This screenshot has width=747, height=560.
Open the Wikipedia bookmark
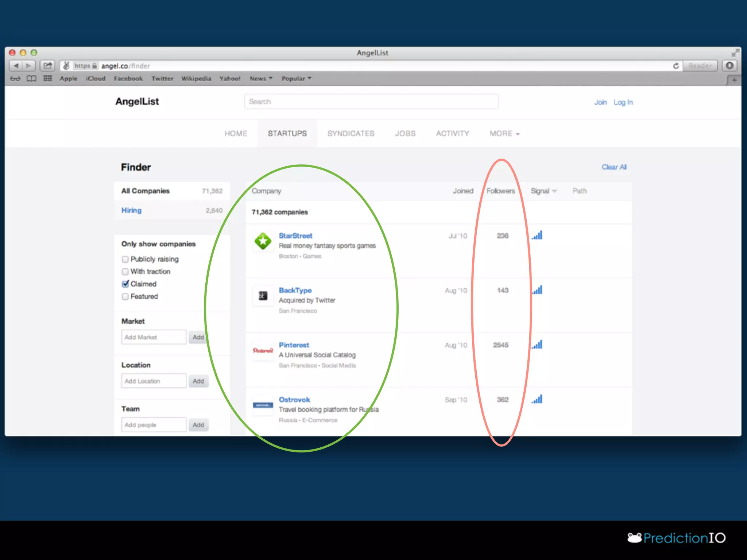196,78
